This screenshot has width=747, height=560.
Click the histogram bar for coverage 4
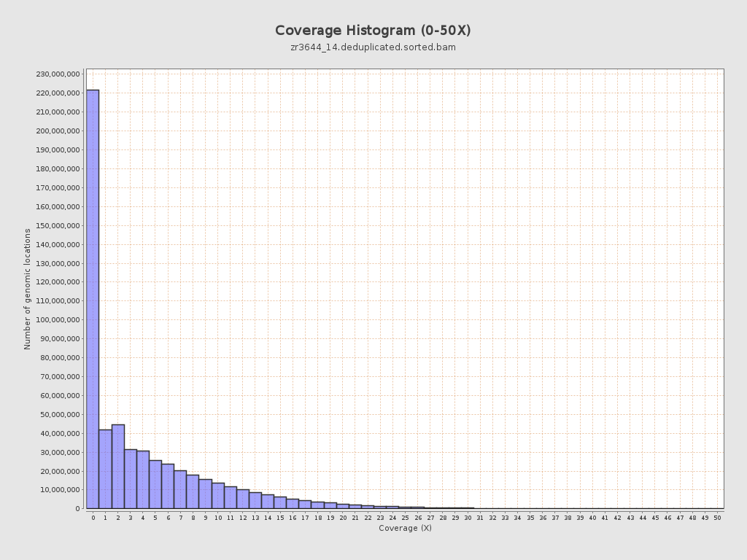143,480
